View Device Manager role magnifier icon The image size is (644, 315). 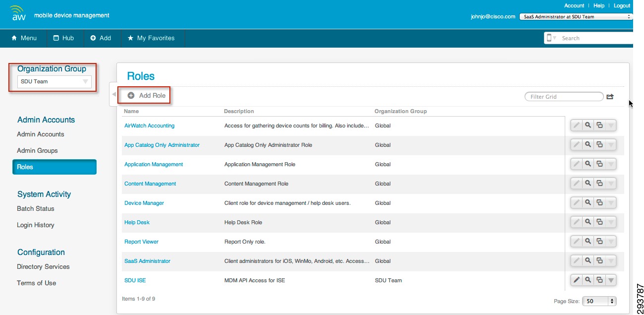click(588, 203)
